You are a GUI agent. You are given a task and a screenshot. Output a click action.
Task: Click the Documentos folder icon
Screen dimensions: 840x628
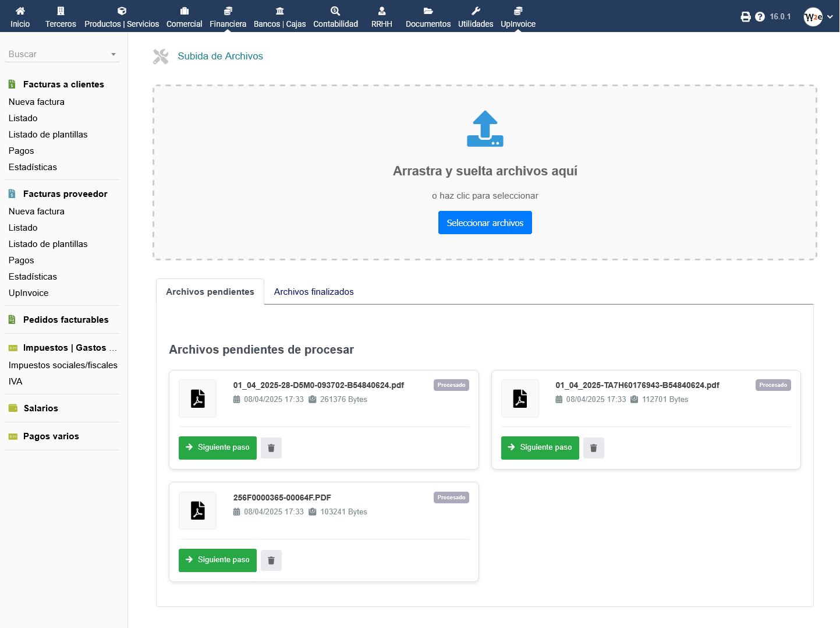pyautogui.click(x=428, y=10)
